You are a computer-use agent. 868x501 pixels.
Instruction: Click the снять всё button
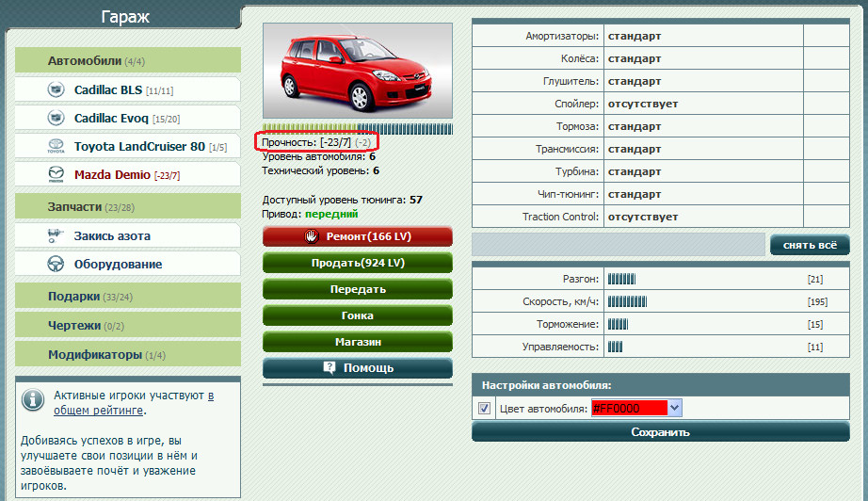810,245
